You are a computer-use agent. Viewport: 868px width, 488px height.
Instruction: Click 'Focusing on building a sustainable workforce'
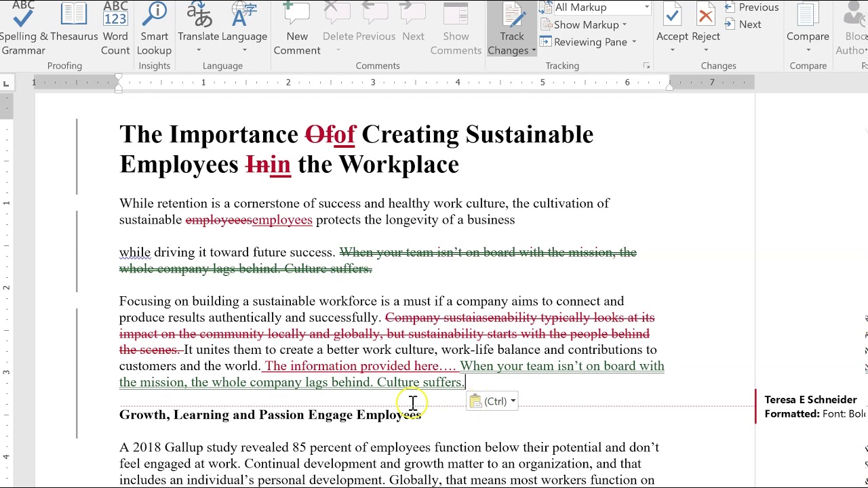click(248, 301)
